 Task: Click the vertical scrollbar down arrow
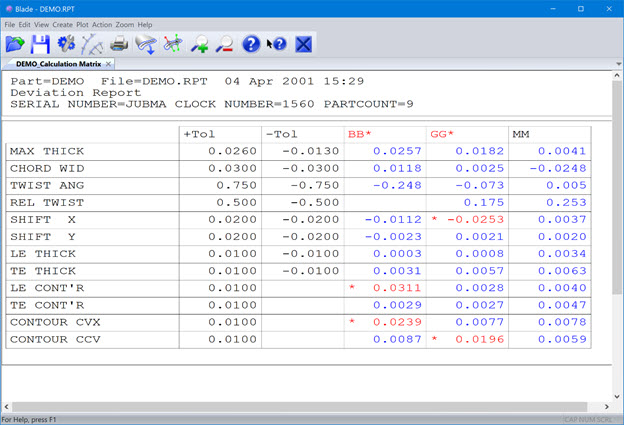tap(616, 394)
